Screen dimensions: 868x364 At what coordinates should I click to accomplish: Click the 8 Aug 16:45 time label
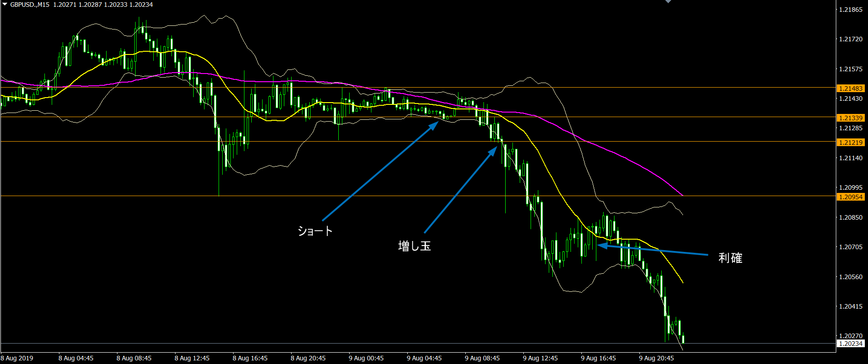(250, 359)
